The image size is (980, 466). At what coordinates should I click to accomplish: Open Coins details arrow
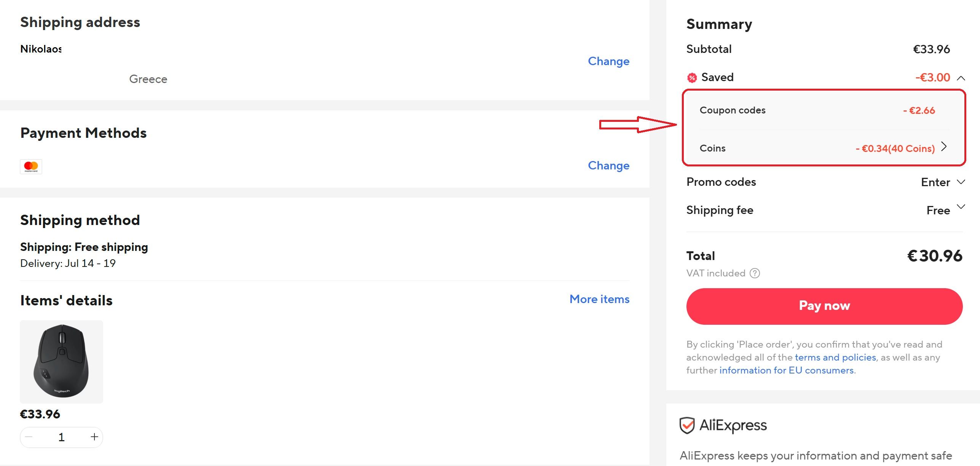[x=944, y=147]
